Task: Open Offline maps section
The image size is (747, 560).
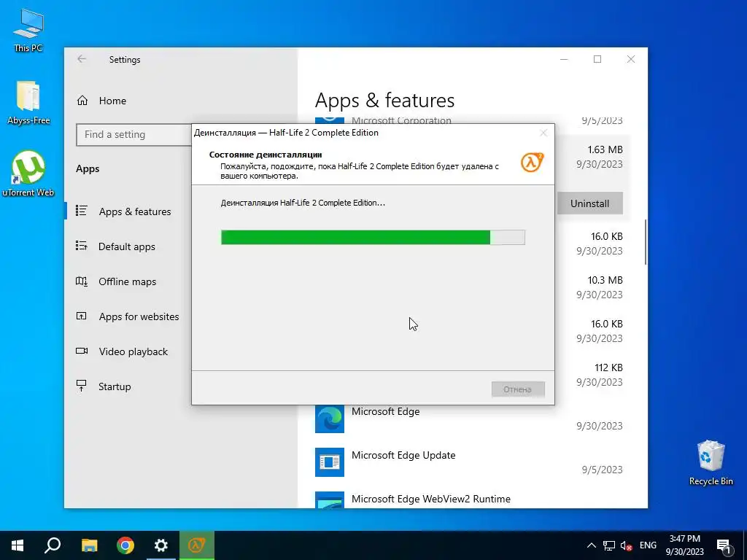Action: pos(128,281)
